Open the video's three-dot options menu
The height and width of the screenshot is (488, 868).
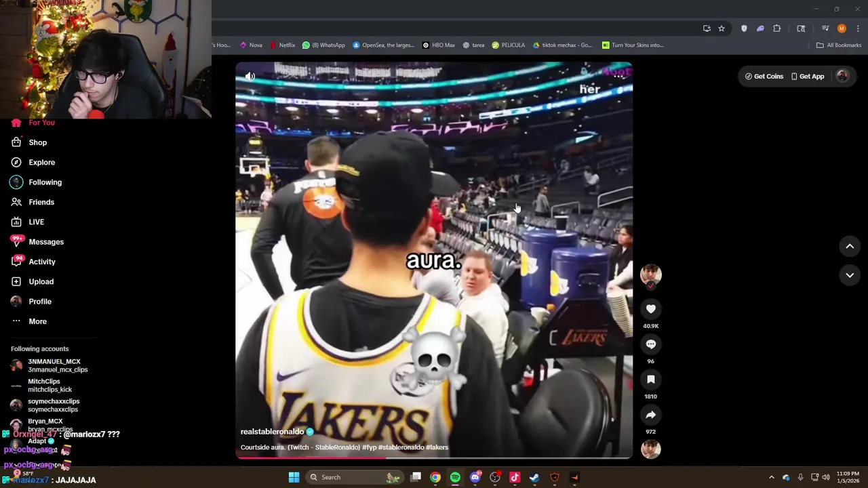pos(618,76)
